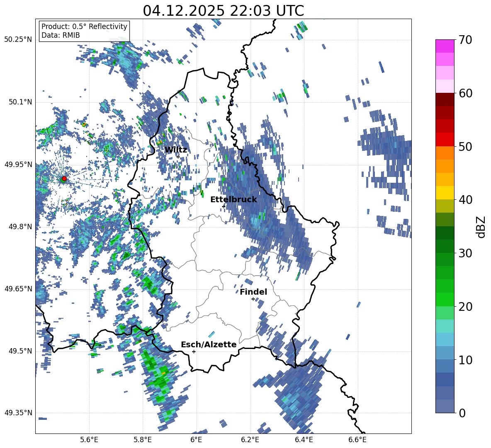Click the cross marker below Ettelbruck

point(224,206)
